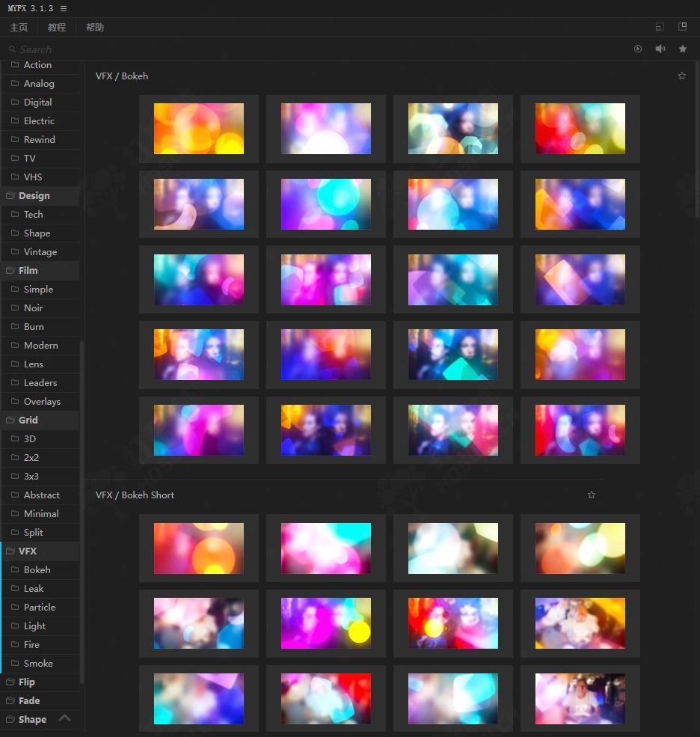Toggle autoplay preview icon

[x=637, y=49]
